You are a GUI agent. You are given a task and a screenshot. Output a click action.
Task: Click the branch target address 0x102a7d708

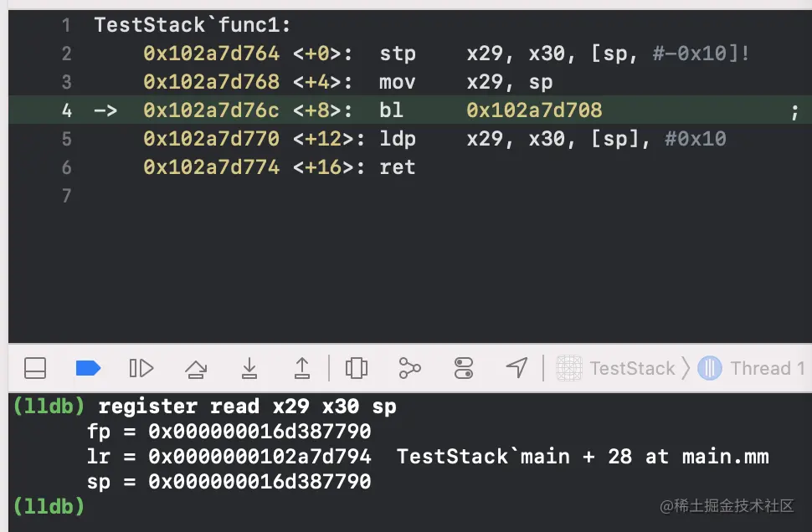534,110
